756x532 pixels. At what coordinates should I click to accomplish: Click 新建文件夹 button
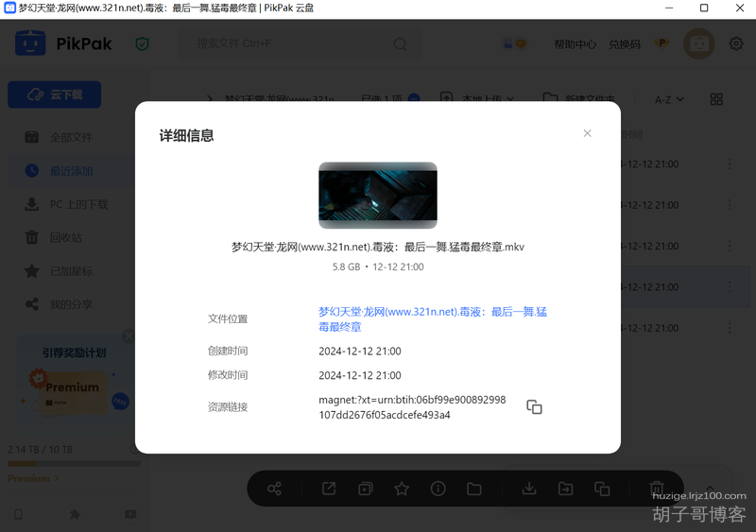578,99
